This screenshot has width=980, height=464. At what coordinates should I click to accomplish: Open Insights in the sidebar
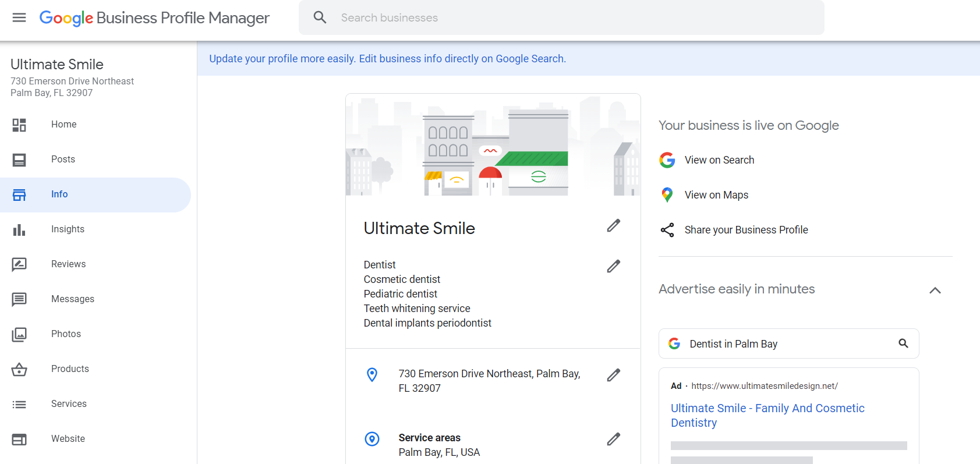68,229
